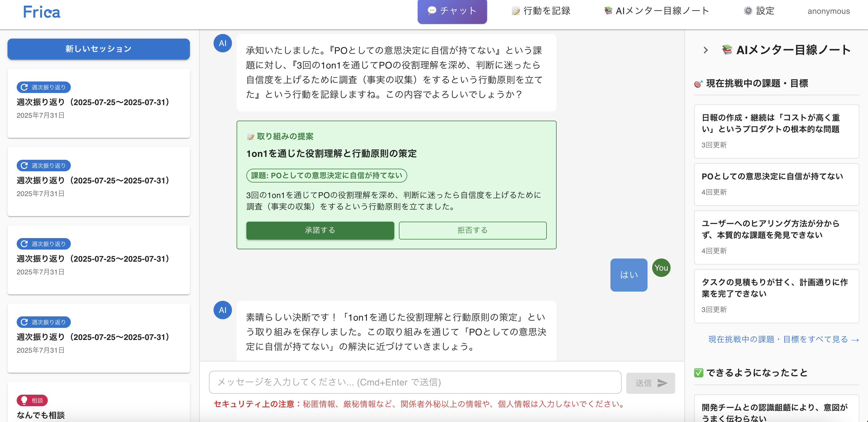Click the green You avatar
This screenshot has height=422, width=868.
(x=661, y=268)
